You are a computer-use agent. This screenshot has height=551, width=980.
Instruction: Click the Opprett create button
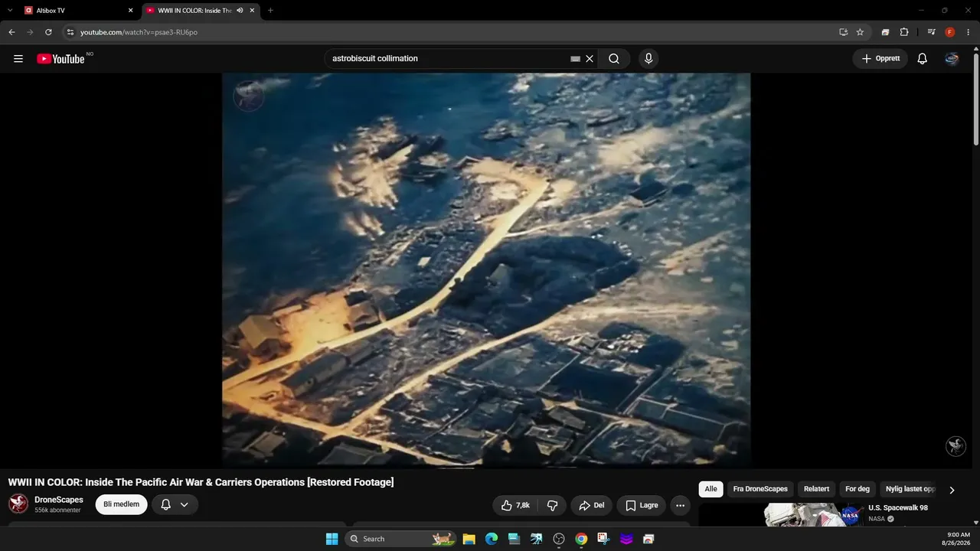[880, 59]
